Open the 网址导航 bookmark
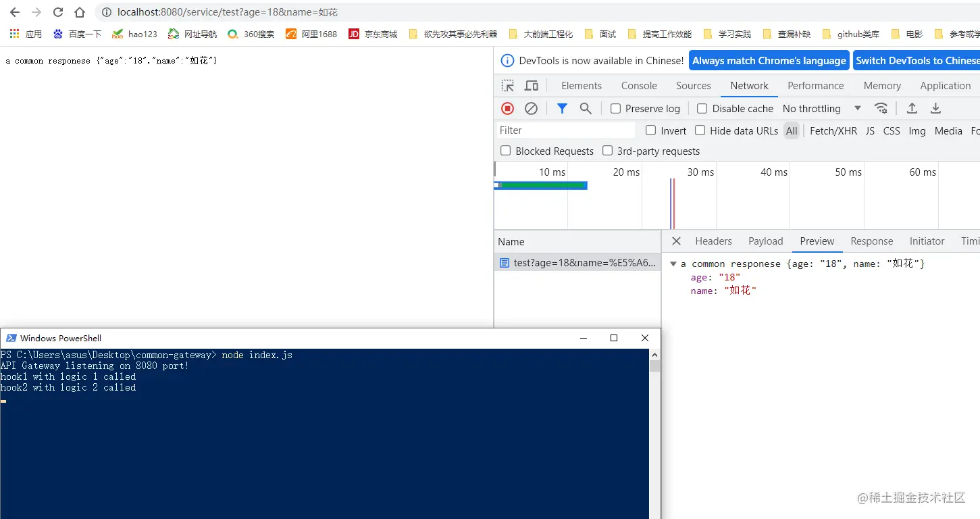 192,34
